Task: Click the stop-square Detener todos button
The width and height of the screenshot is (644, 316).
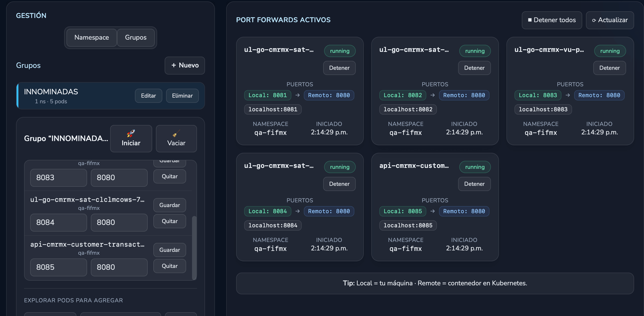Action: 552,20
